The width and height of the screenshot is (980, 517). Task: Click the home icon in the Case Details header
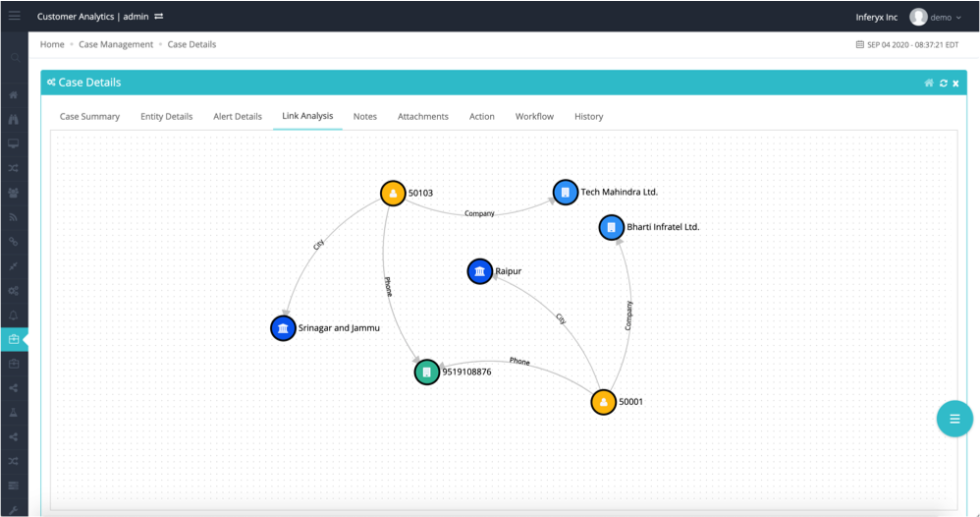(929, 83)
